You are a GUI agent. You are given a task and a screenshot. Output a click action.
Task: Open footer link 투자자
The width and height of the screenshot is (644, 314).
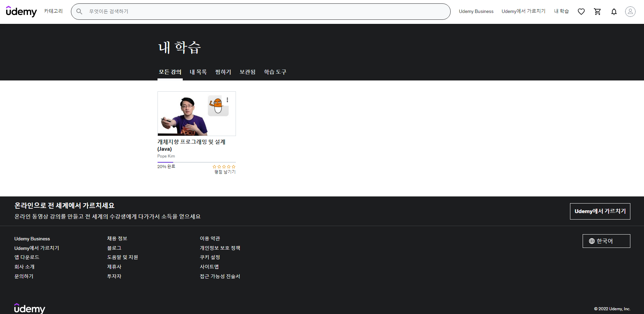pos(114,276)
